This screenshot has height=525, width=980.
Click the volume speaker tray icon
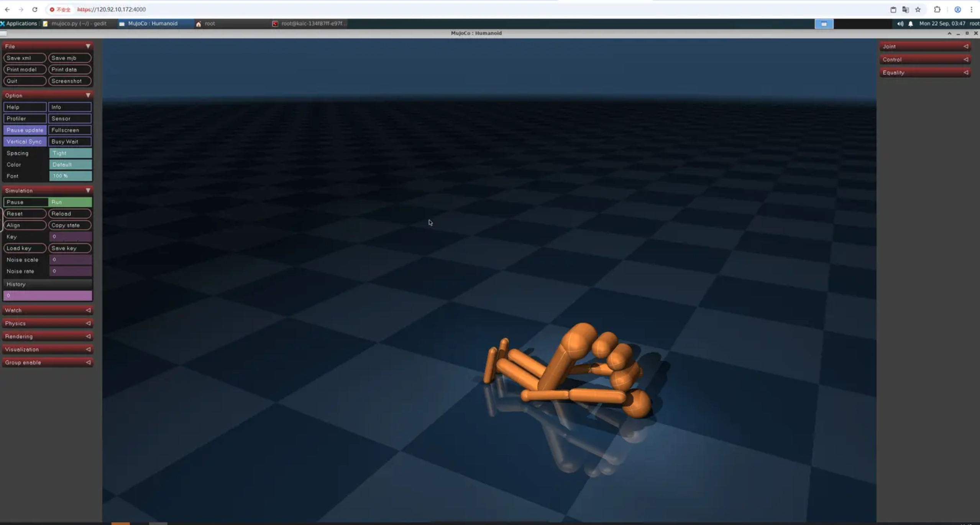tap(900, 23)
